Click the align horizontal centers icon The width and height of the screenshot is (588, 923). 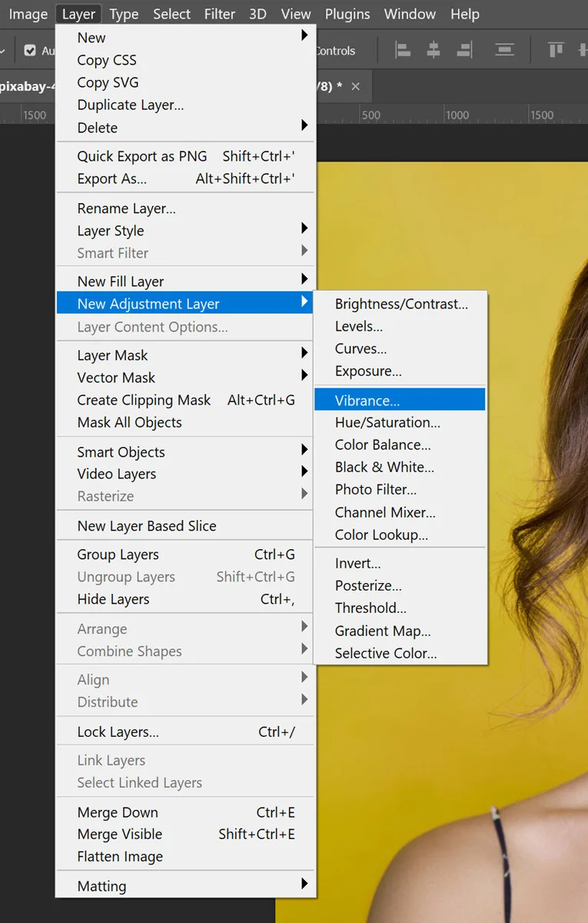(x=434, y=50)
